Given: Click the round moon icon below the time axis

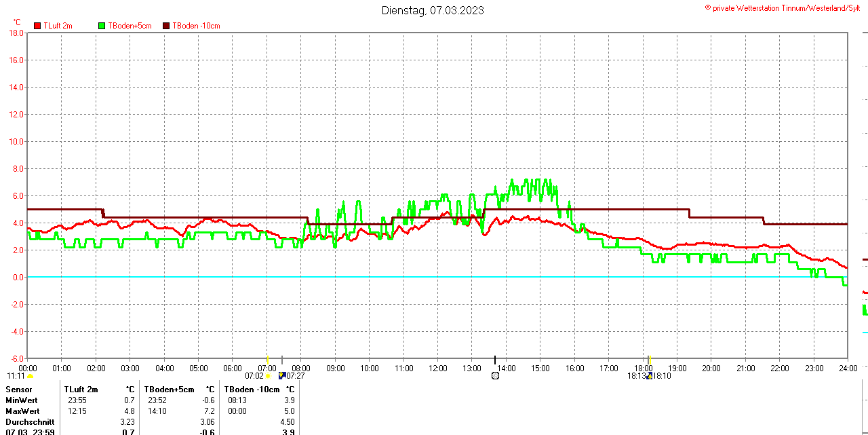Looking at the screenshot, I should click(x=495, y=375).
